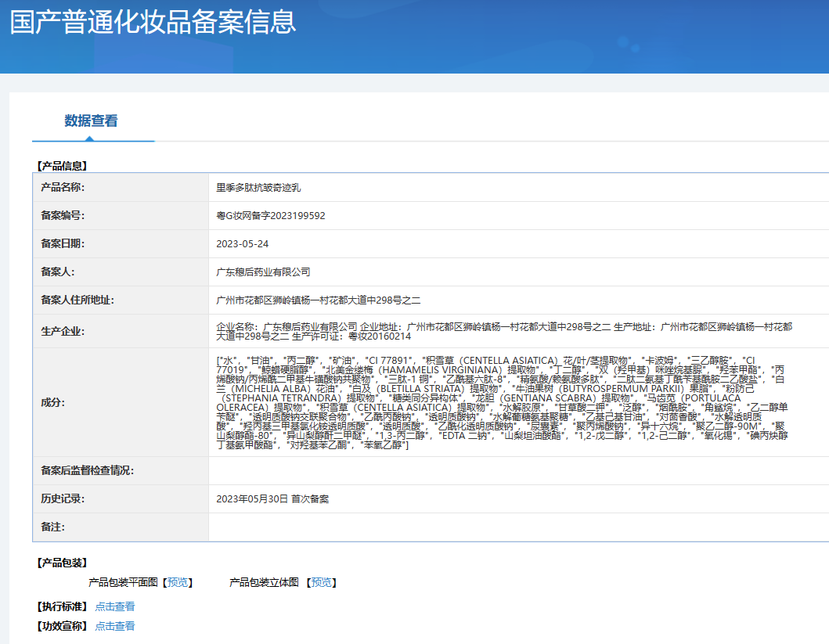Image resolution: width=829 pixels, height=644 pixels.
Task: Click the 产品名称 row label
Action: coord(63,188)
